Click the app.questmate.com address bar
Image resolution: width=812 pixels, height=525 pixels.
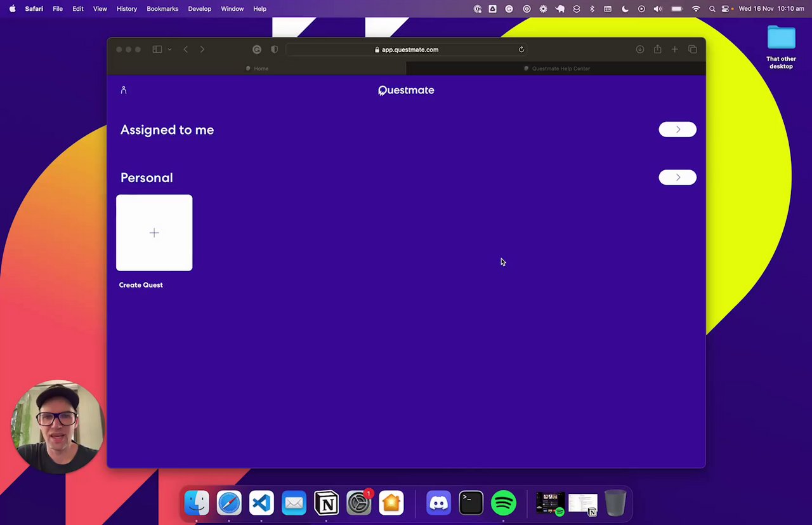coord(406,50)
